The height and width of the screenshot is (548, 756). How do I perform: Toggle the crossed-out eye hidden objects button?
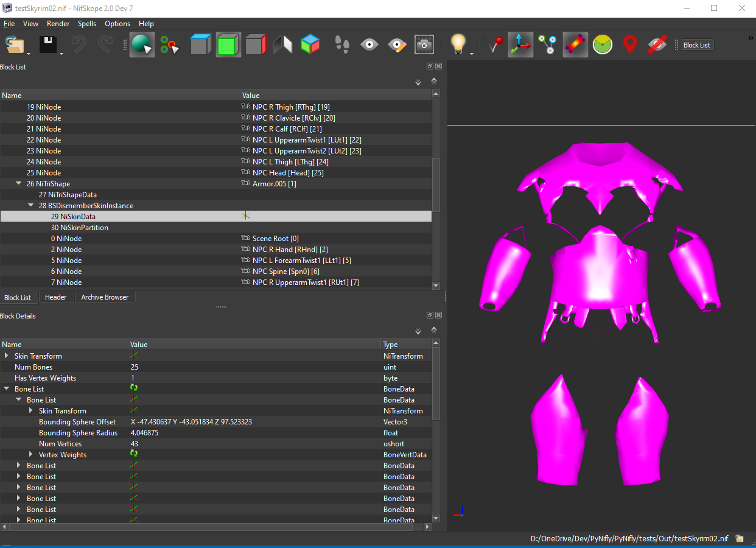(x=657, y=44)
